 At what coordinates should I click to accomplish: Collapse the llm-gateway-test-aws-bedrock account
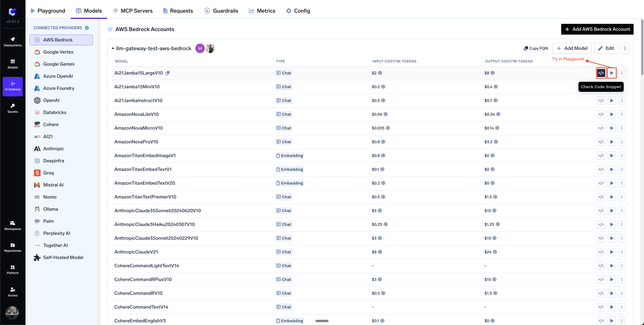tap(113, 48)
